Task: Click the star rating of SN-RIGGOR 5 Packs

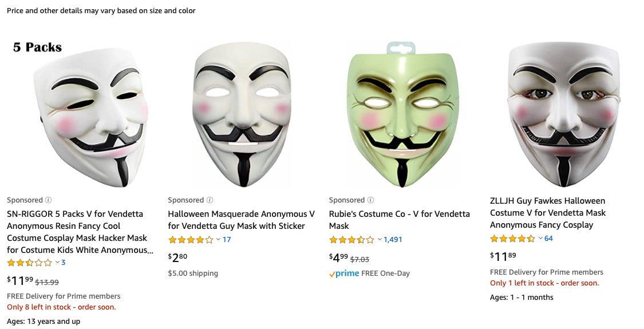Action: click(30, 263)
